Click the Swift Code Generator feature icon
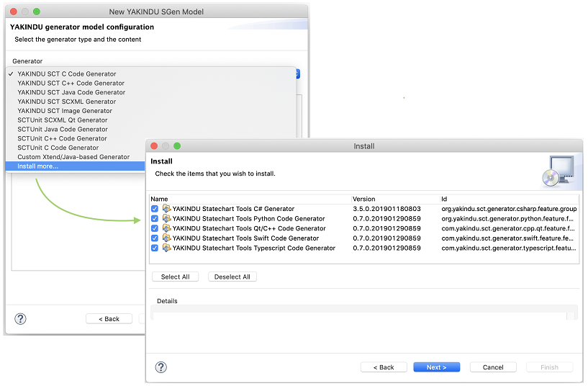Screen dimensions: 588x386 [x=166, y=238]
